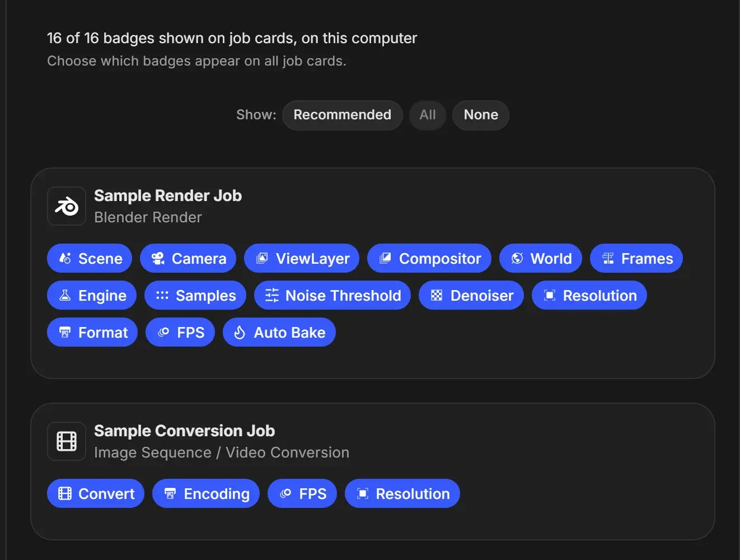Click the "Sample Render Job" title
740x560 pixels.
(x=168, y=195)
